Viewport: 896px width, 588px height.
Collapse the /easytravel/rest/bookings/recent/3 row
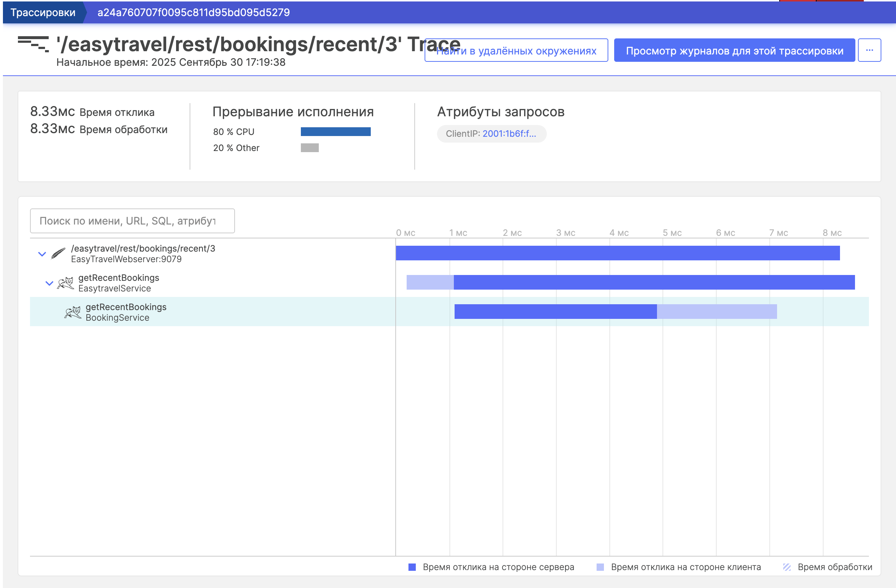(42, 254)
